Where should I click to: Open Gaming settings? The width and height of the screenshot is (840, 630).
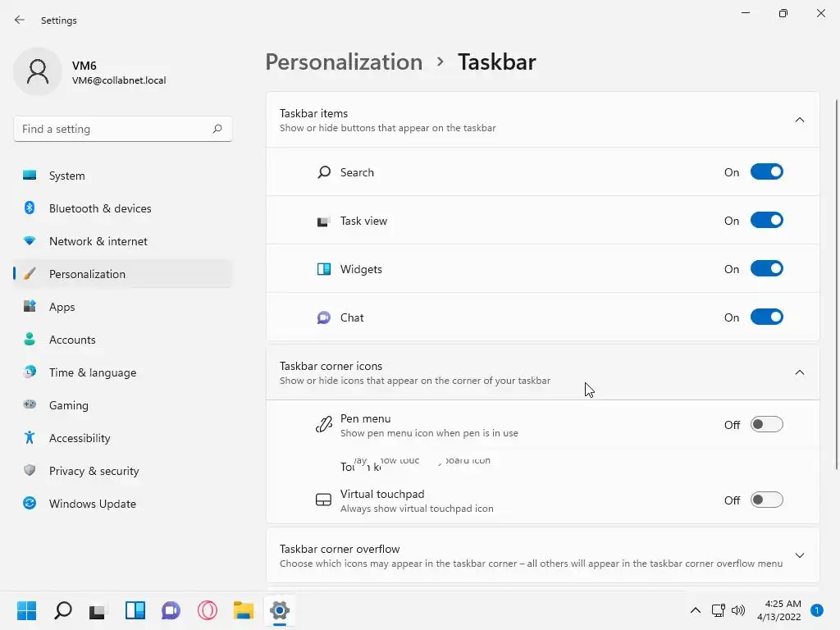click(123, 405)
